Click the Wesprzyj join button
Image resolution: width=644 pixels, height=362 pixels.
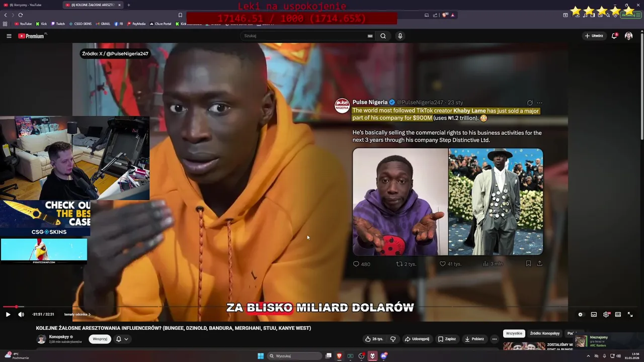tap(100, 339)
